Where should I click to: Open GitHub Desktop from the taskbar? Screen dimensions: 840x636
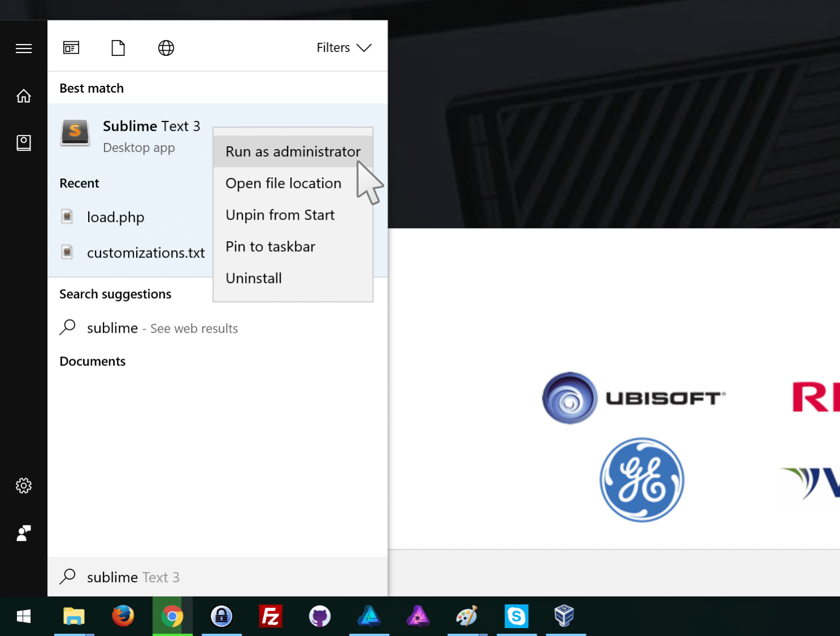[x=320, y=616]
